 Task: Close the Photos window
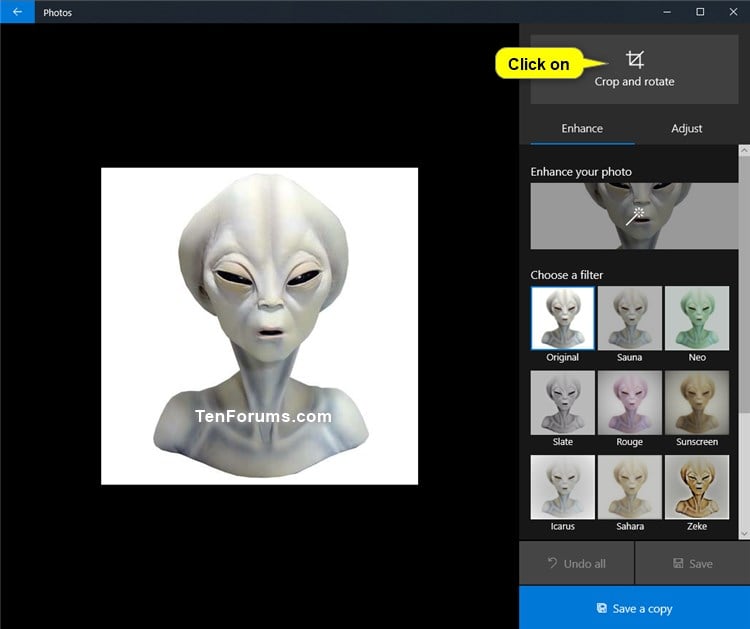click(x=733, y=12)
